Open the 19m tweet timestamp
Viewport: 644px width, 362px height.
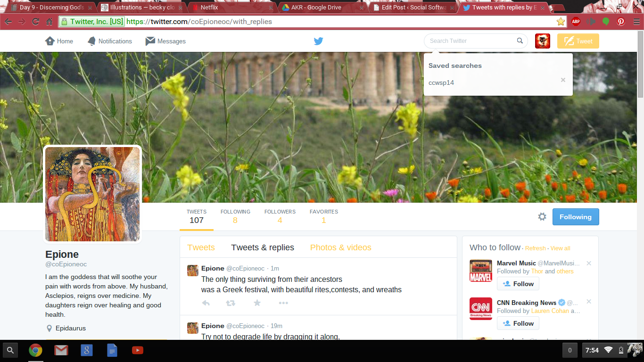(277, 326)
